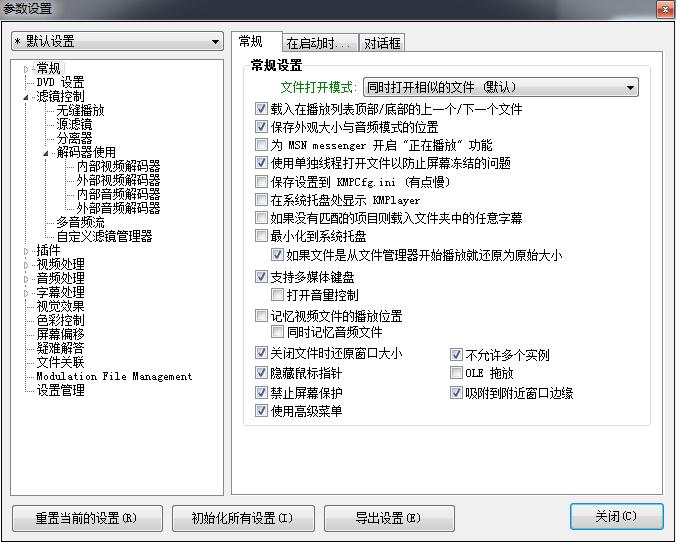Select 插件 in the tree
The width and height of the screenshot is (676, 543).
[x=48, y=250]
